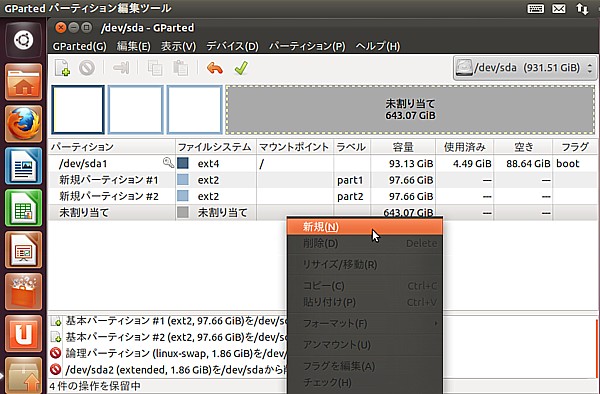Sort by the ラベル column header
Screen dimensions: 600x394
pyautogui.click(x=352, y=147)
